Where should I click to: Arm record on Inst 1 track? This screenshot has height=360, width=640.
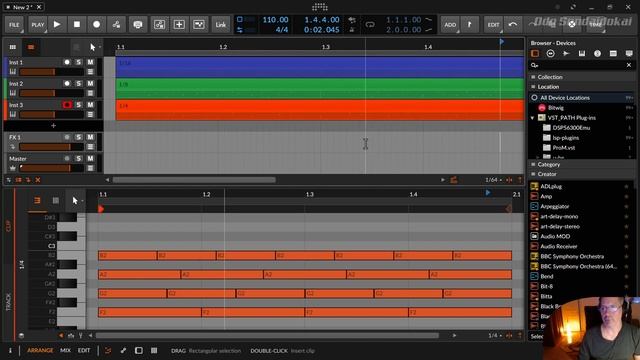(67, 62)
